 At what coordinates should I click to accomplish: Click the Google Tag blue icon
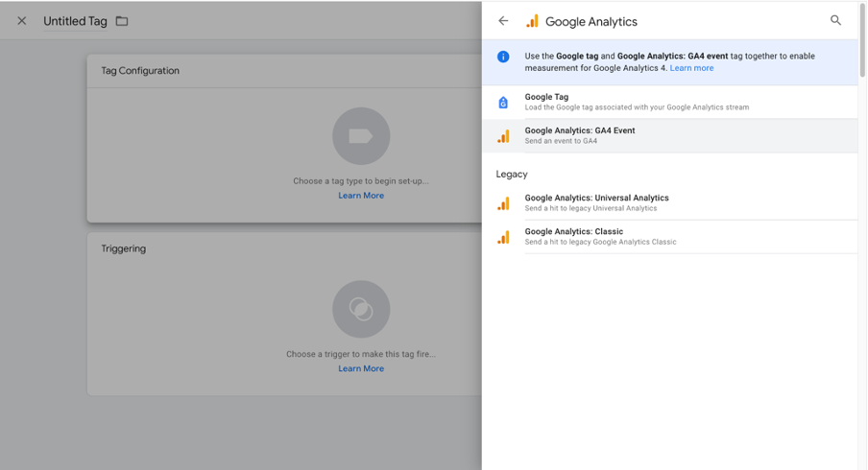click(503, 103)
